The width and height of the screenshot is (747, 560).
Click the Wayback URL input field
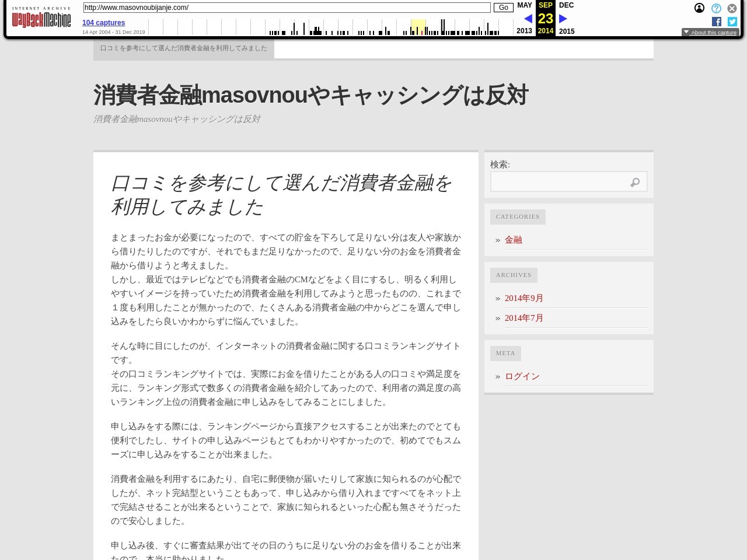tap(287, 8)
